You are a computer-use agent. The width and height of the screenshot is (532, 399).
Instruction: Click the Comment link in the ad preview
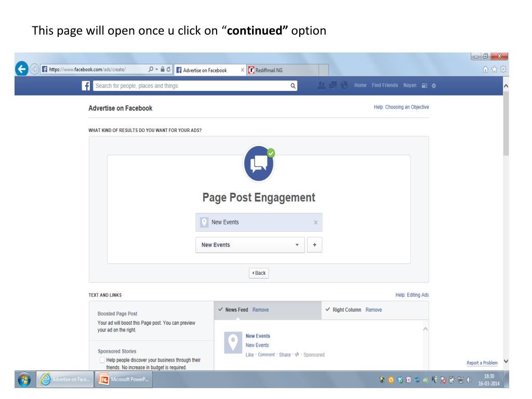(267, 355)
